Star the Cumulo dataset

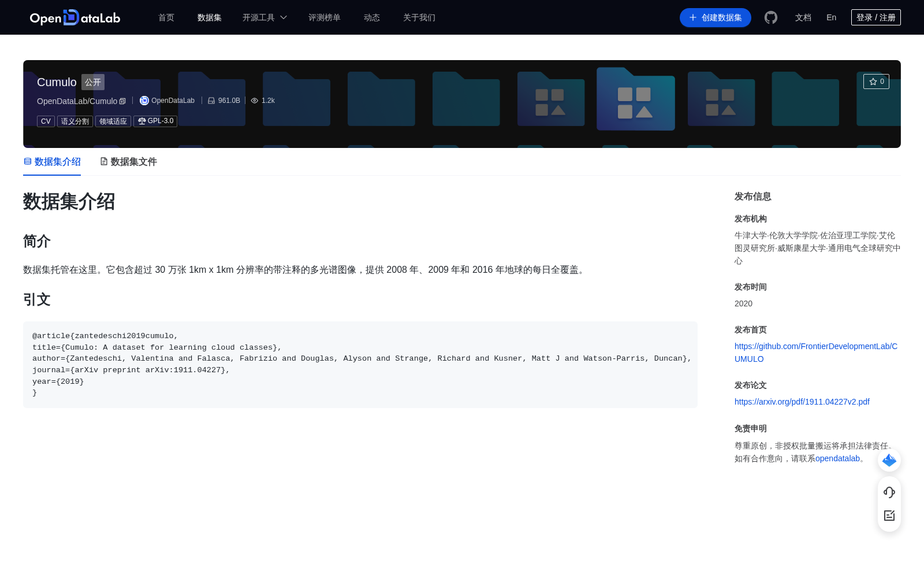click(876, 81)
